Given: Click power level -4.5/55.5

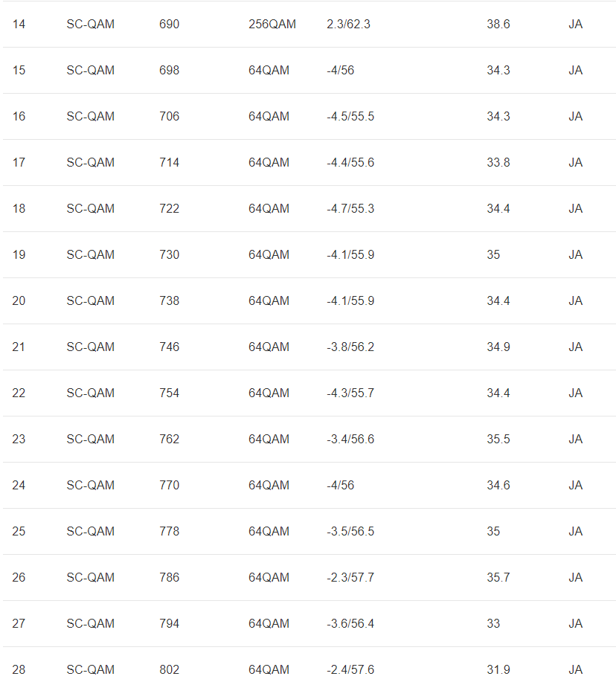Looking at the screenshot, I should pyautogui.click(x=350, y=117).
